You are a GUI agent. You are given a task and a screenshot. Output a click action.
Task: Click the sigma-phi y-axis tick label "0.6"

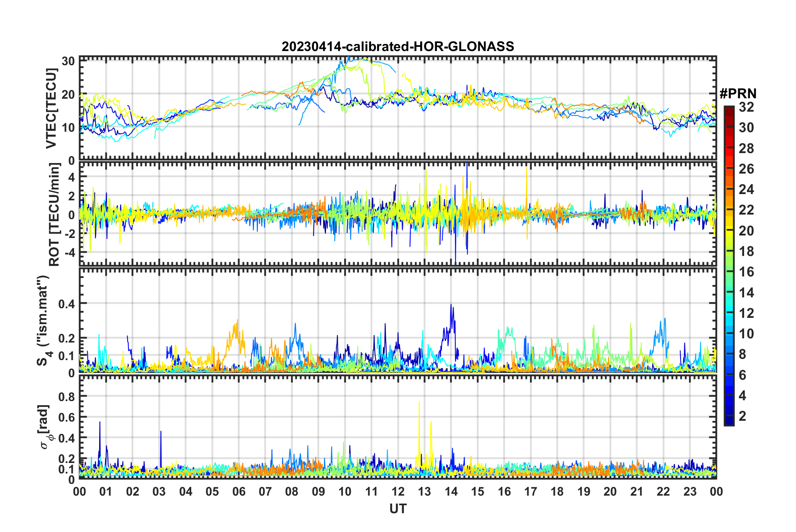pos(67,417)
